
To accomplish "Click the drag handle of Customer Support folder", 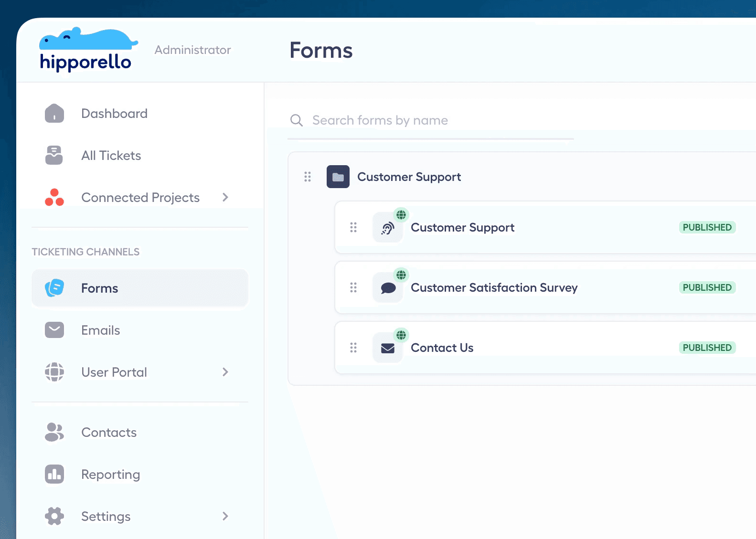I will [x=308, y=177].
